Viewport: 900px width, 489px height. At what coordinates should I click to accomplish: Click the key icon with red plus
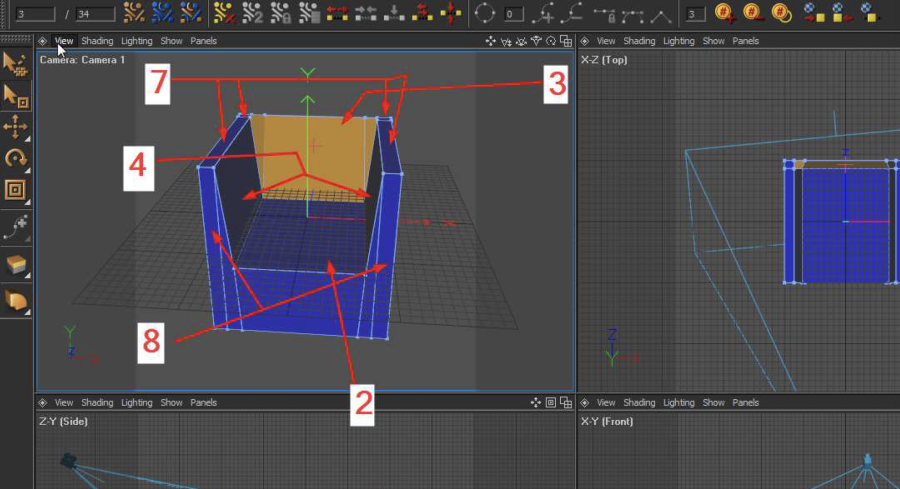click(x=724, y=14)
